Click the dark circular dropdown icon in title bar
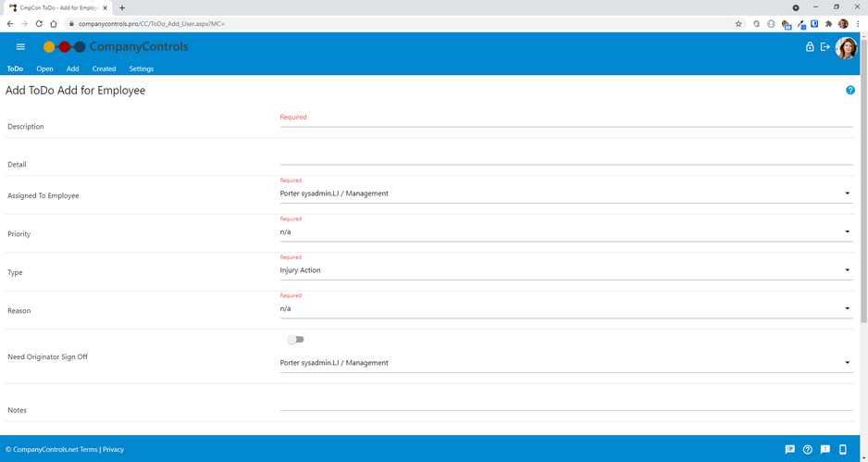 click(796, 7)
